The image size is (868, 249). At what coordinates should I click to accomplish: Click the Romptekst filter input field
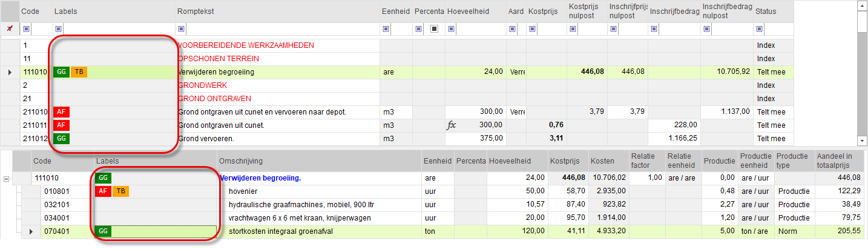(283, 28)
